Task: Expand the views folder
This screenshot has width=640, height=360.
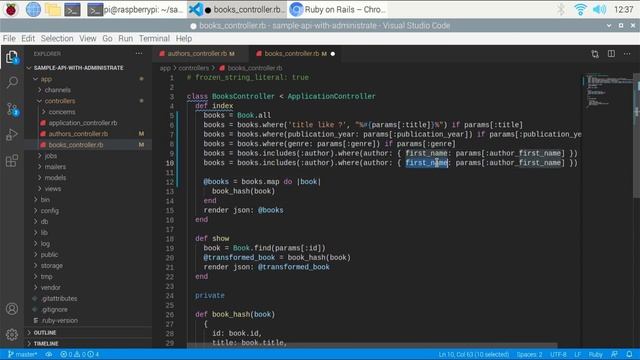Action: tap(53, 189)
